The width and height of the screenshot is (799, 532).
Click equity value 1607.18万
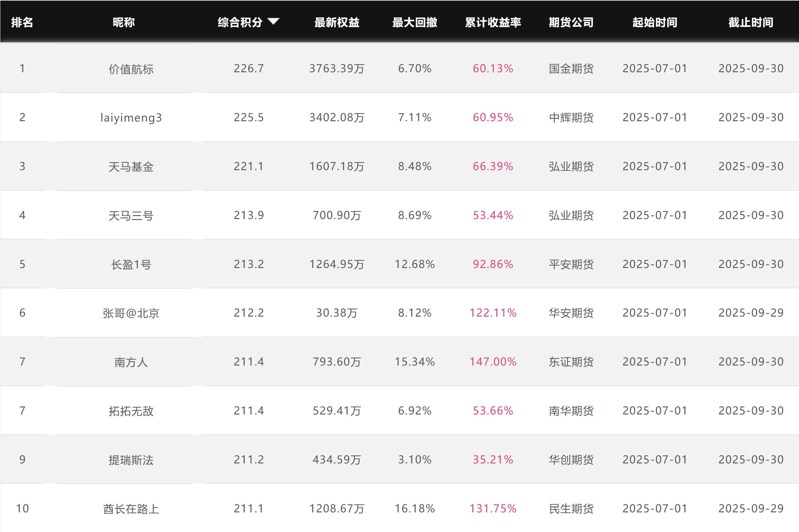tap(337, 166)
